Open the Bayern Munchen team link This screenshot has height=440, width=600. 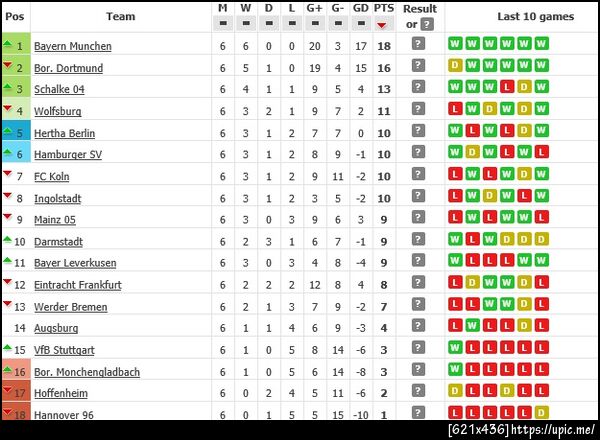click(x=72, y=46)
